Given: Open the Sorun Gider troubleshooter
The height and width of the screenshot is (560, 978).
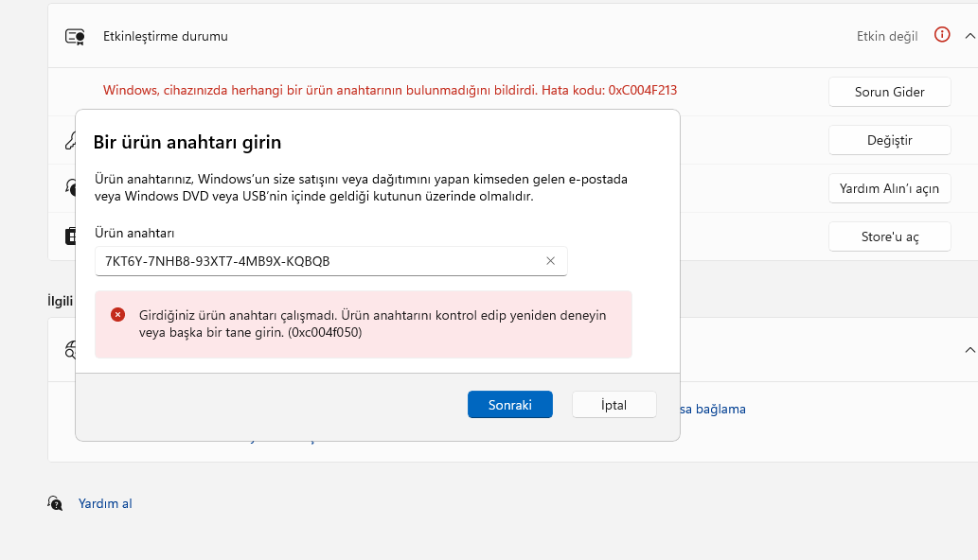Looking at the screenshot, I should tap(889, 92).
